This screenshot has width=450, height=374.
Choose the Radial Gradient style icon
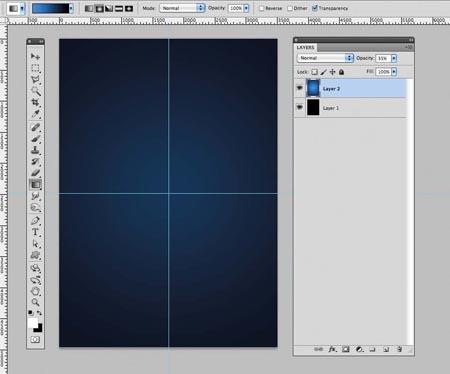99,8
